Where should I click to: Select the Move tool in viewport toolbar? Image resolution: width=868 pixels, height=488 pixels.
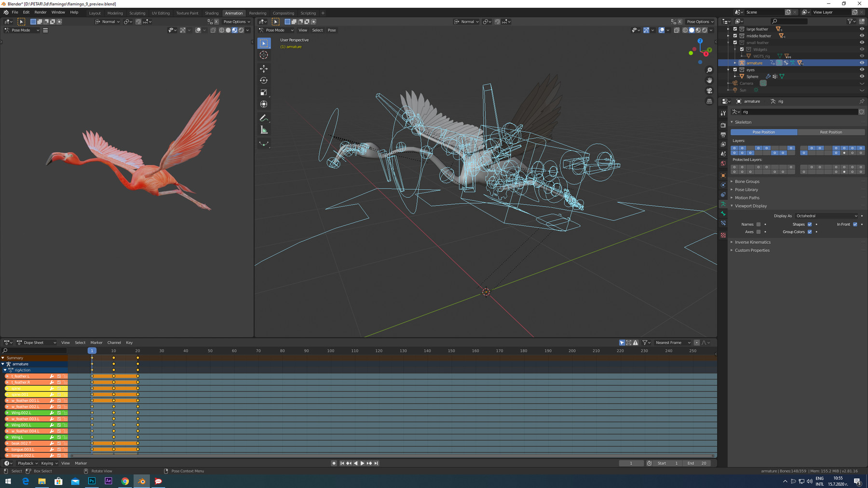(x=264, y=68)
